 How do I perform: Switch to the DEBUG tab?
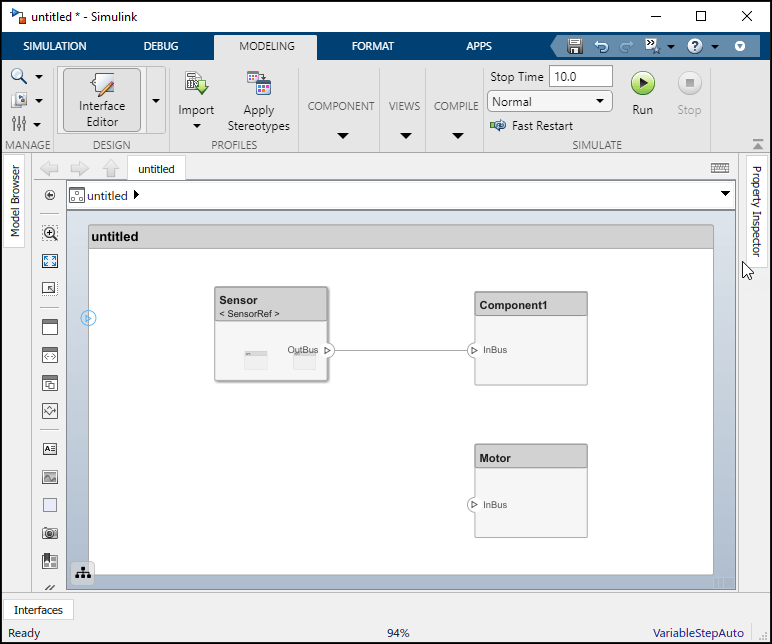pos(161,46)
